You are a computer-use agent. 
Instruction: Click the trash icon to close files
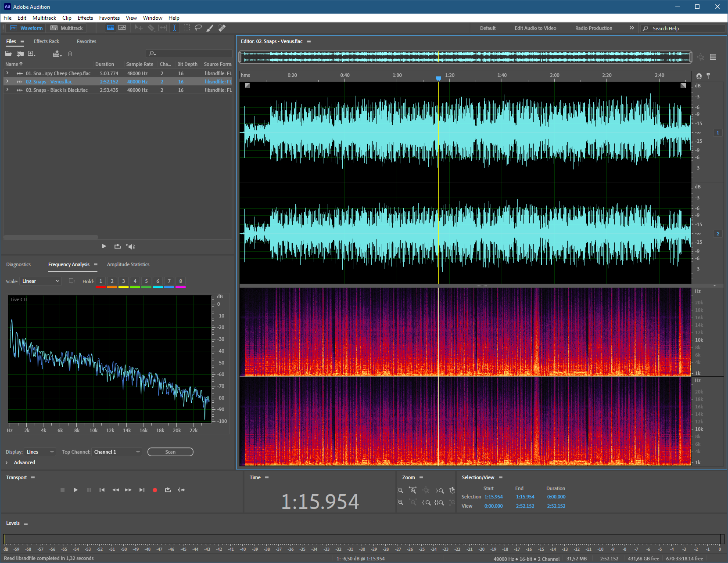click(70, 54)
